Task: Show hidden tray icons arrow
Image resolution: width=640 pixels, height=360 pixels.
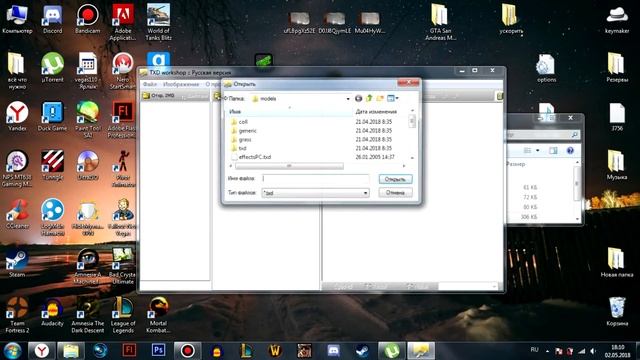Action: tap(547, 351)
